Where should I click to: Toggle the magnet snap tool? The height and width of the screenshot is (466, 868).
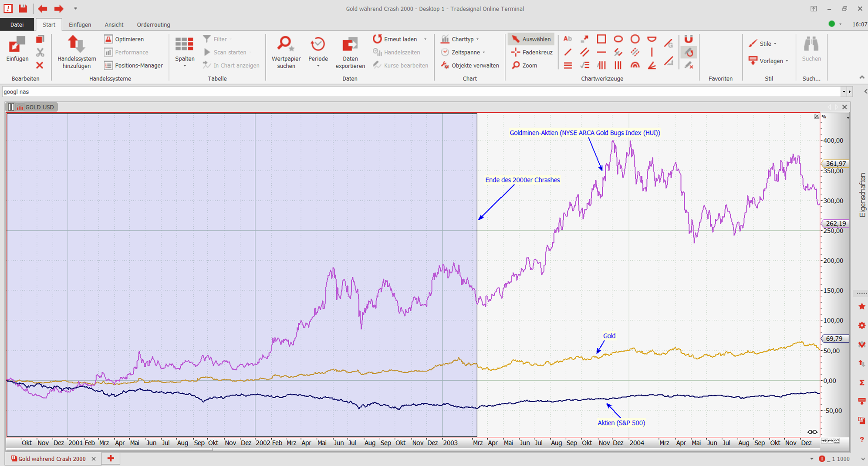689,39
